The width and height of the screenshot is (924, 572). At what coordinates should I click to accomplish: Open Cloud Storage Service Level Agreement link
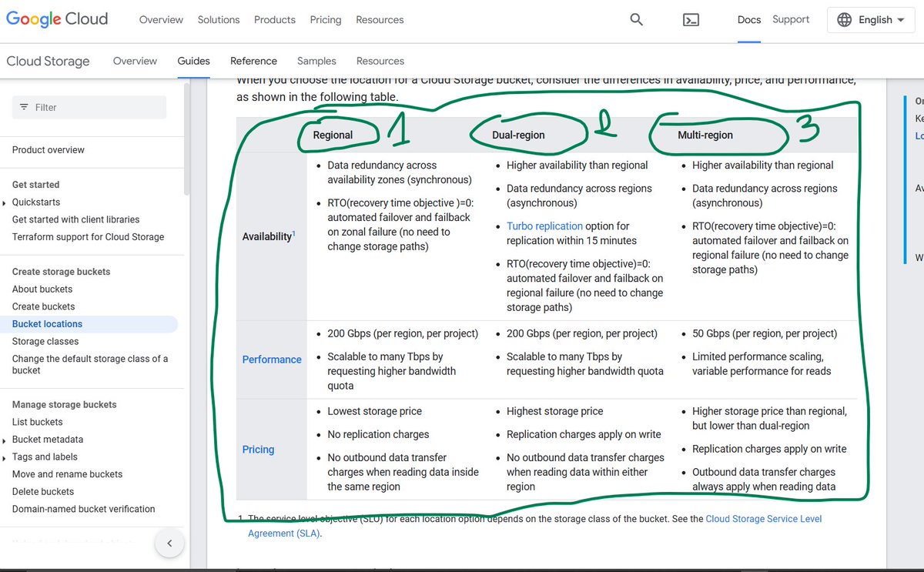(534, 526)
